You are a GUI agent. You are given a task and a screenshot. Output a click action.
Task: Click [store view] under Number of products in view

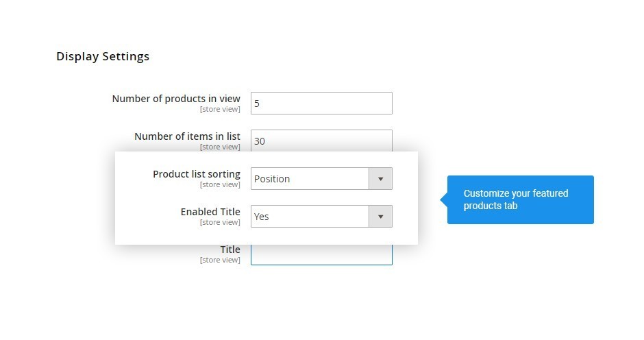[x=220, y=110]
